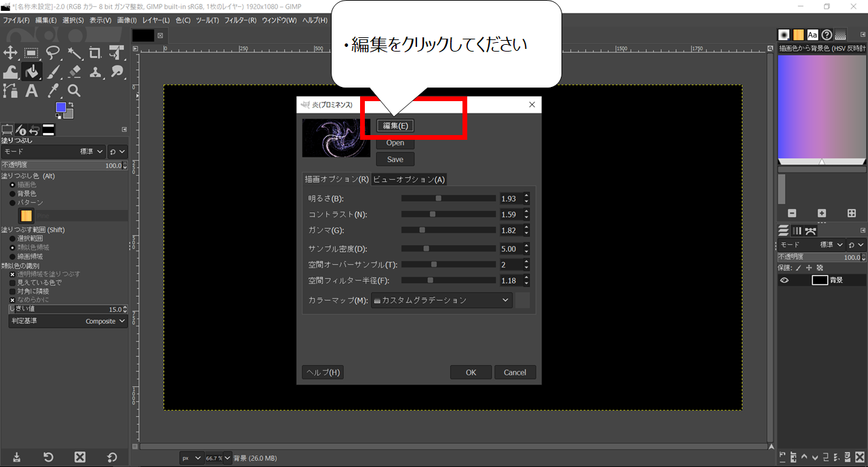
Task: Click the コントラスト(N) slider
Action: point(448,214)
